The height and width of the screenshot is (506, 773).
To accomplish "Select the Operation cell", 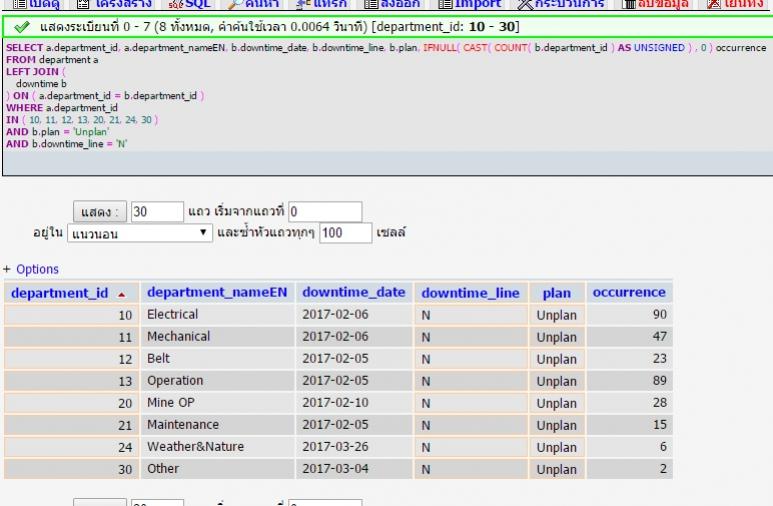I will 217,381.
